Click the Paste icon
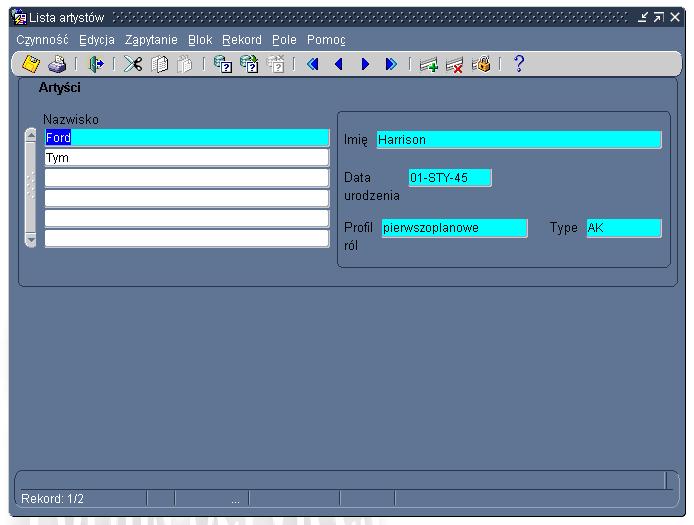 tap(185, 64)
